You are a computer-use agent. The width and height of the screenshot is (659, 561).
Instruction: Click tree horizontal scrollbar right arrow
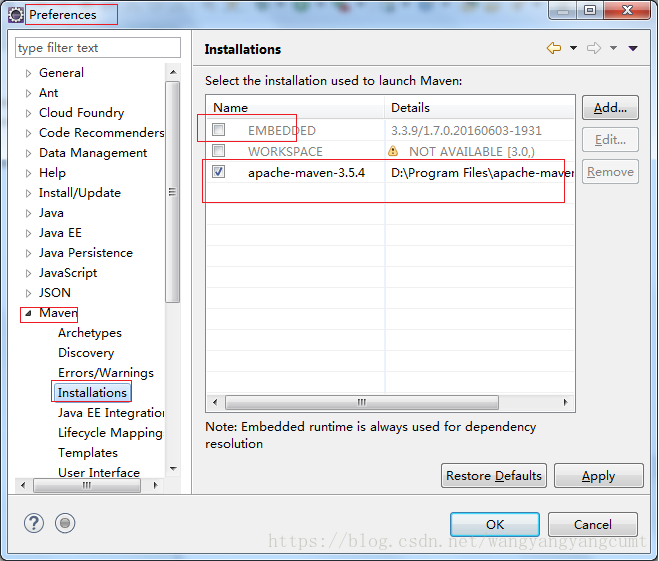(x=156, y=485)
